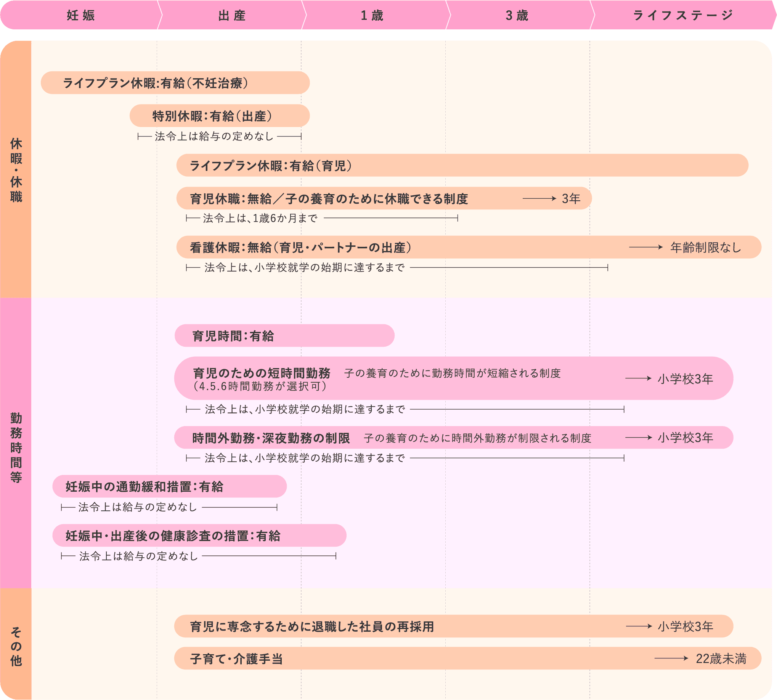
Task: Click the その他 category label
Action: 16,646
